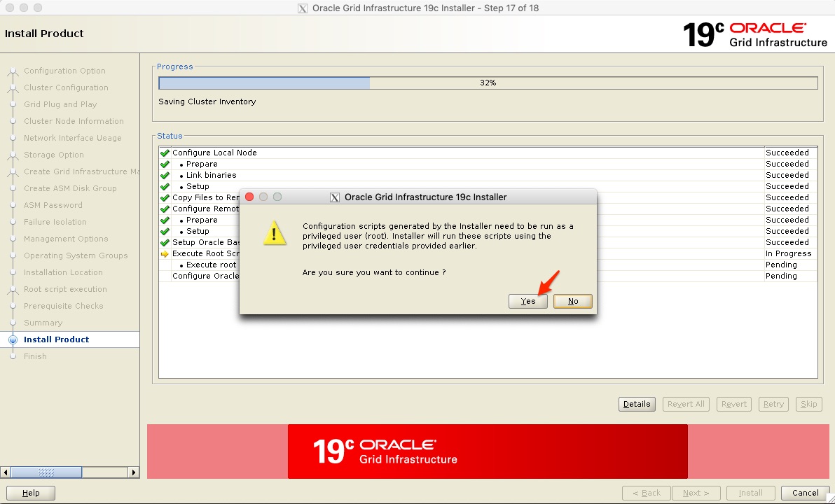Click the yellow warning icon in dialog

tap(275, 234)
